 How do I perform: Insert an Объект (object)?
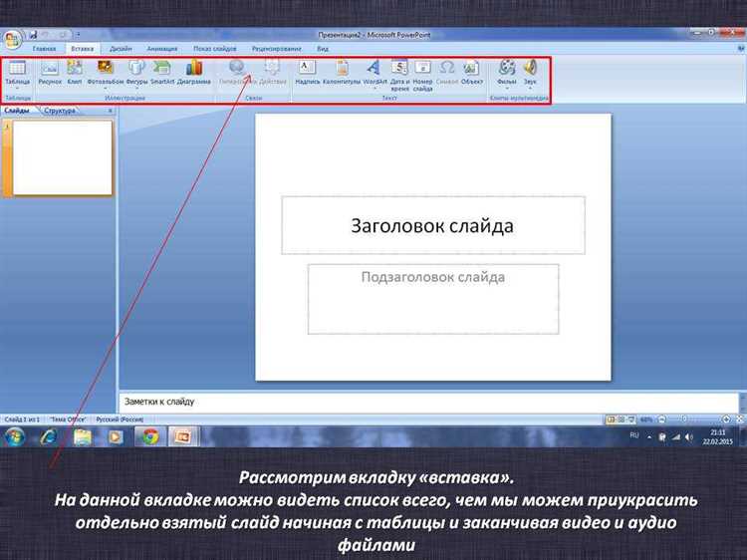point(472,73)
